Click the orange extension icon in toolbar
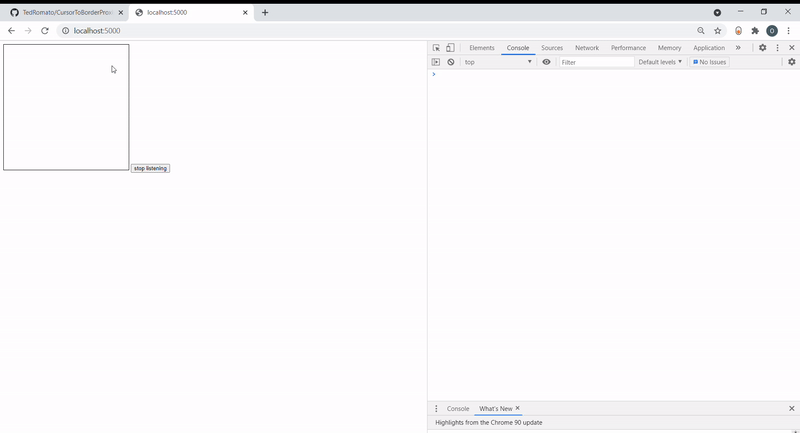 (738, 31)
